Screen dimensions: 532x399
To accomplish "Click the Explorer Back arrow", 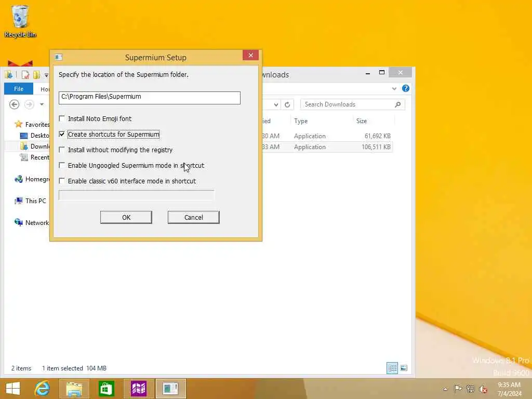I will point(14,104).
